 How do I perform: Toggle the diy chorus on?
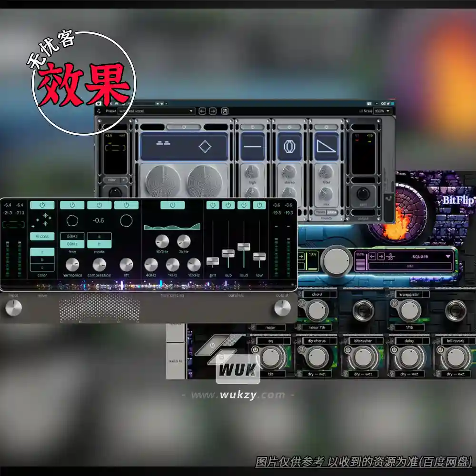pos(302,350)
